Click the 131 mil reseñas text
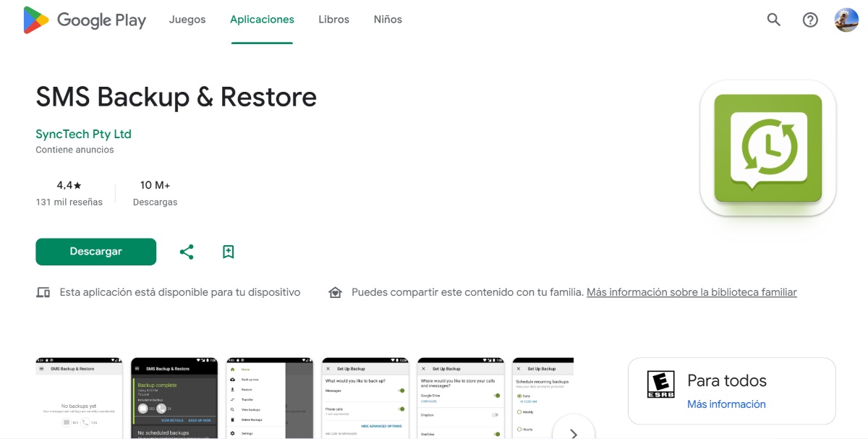 [x=69, y=203]
